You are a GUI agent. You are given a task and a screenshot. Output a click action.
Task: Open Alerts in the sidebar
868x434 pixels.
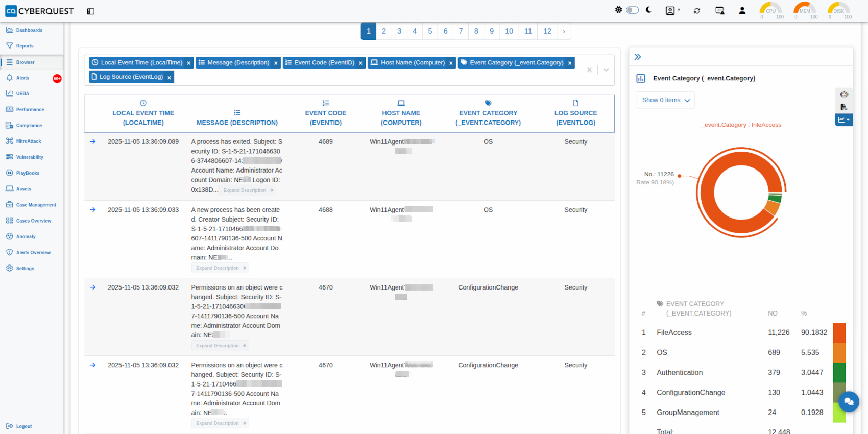pyautogui.click(x=22, y=78)
